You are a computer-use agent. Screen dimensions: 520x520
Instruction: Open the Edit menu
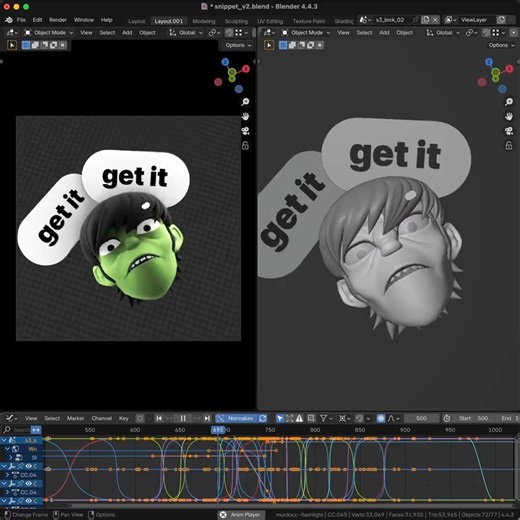coord(37,20)
